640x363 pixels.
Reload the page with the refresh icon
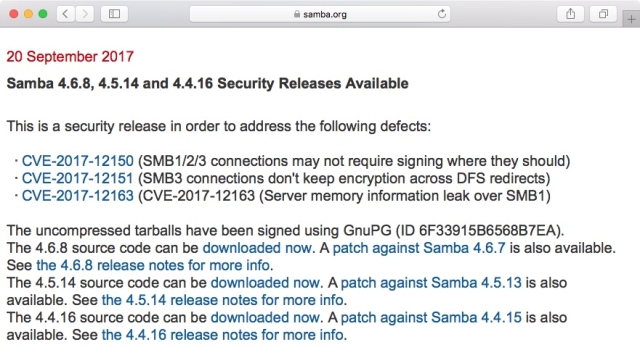442,14
